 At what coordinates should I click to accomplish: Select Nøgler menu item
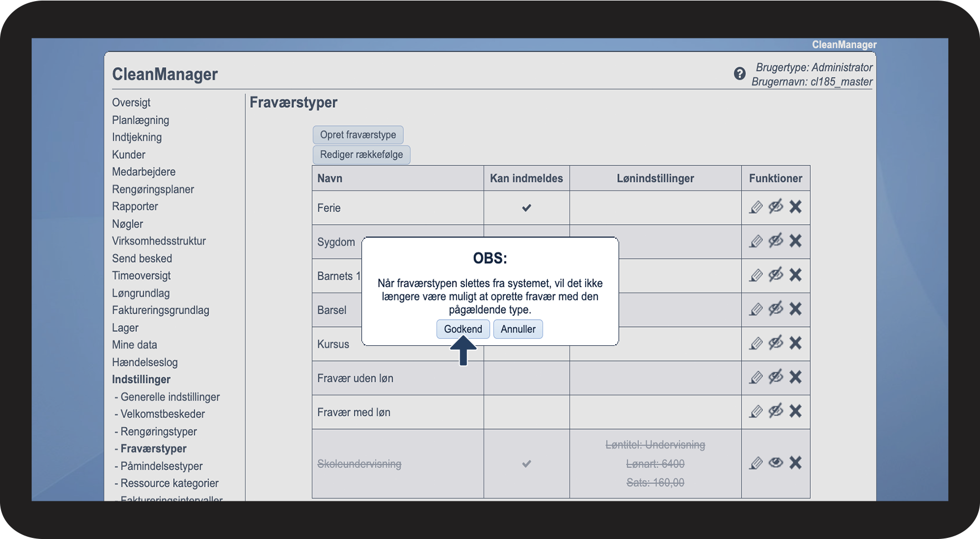(x=128, y=224)
